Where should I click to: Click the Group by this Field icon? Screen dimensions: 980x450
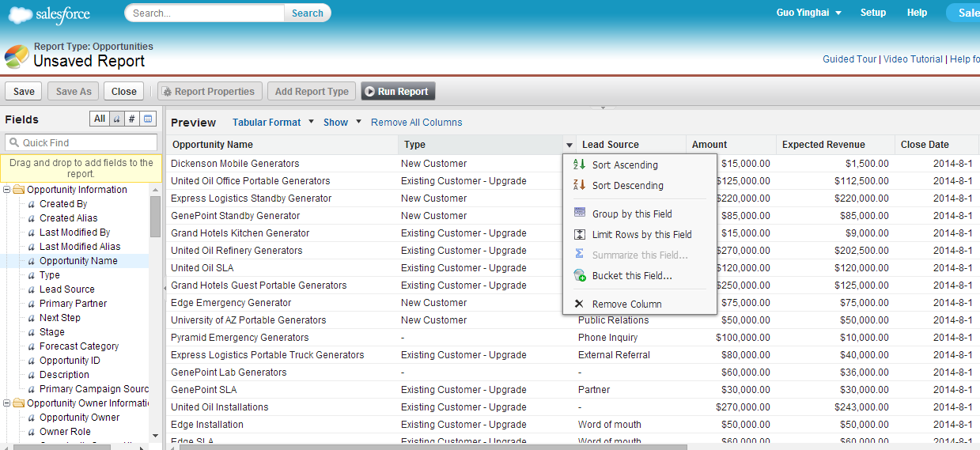coord(579,214)
